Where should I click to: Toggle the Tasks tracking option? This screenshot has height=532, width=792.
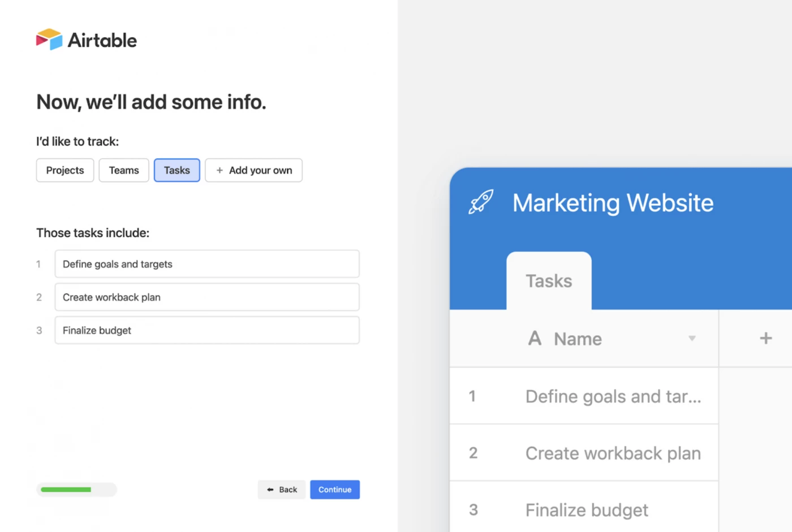pos(177,170)
